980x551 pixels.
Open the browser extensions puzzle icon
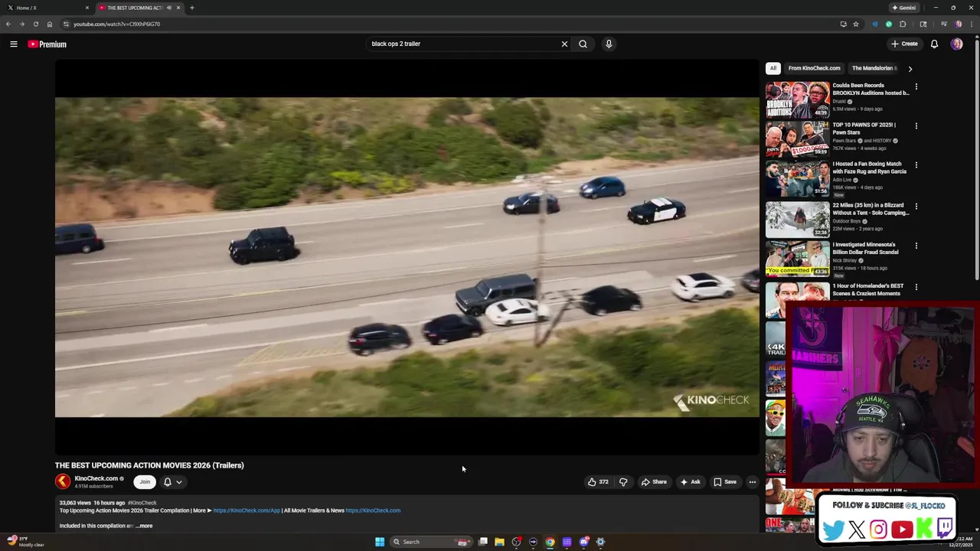(x=903, y=24)
